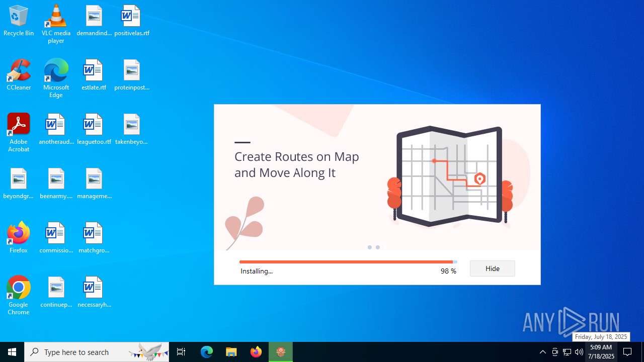This screenshot has height=362, width=644.
Task: Click the folded map illustration
Action: [x=449, y=175]
